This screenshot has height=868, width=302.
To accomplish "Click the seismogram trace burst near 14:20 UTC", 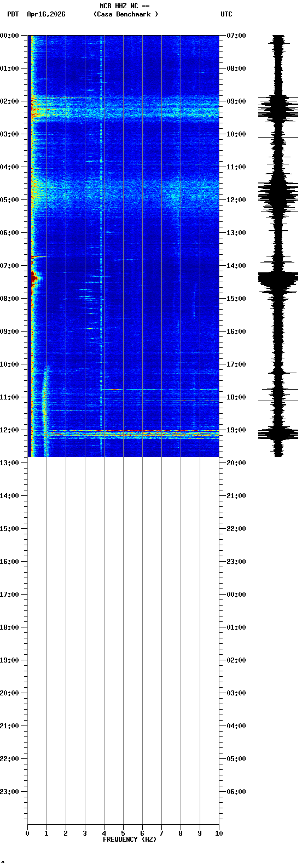I will coord(278,278).
